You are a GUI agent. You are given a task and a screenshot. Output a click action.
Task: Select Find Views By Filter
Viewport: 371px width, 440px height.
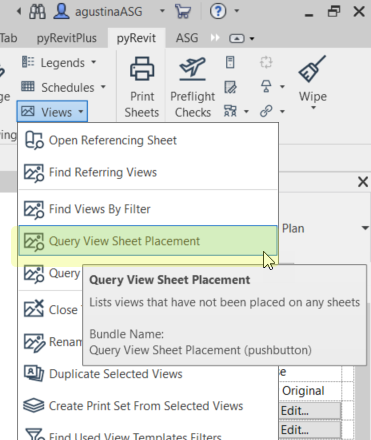[x=148, y=209]
